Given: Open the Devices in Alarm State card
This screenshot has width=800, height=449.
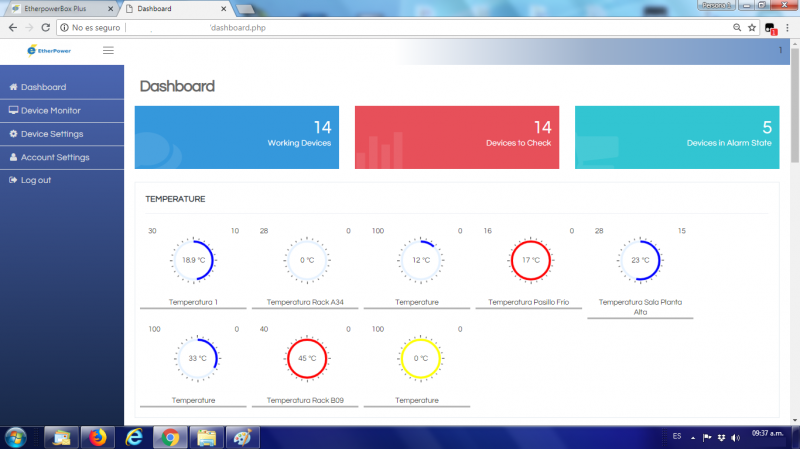Looking at the screenshot, I should coord(676,136).
